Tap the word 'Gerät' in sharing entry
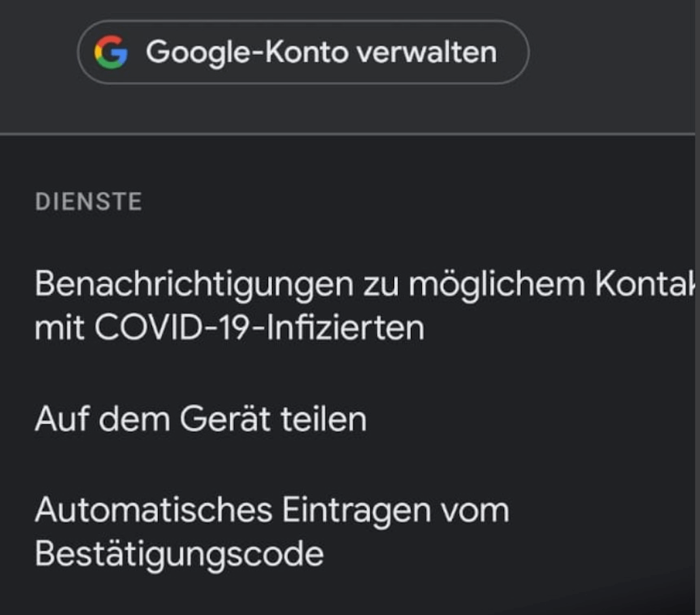700x615 pixels. pyautogui.click(x=220, y=419)
